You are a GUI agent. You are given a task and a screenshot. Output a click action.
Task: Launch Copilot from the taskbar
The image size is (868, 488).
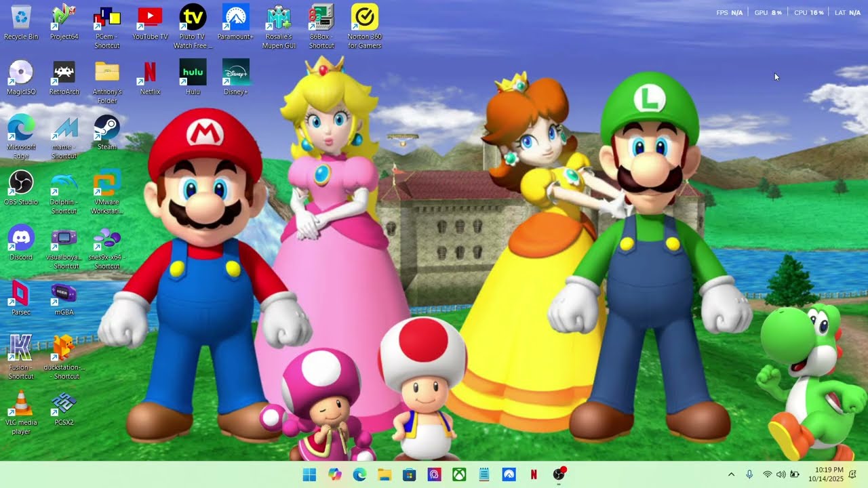click(x=334, y=474)
